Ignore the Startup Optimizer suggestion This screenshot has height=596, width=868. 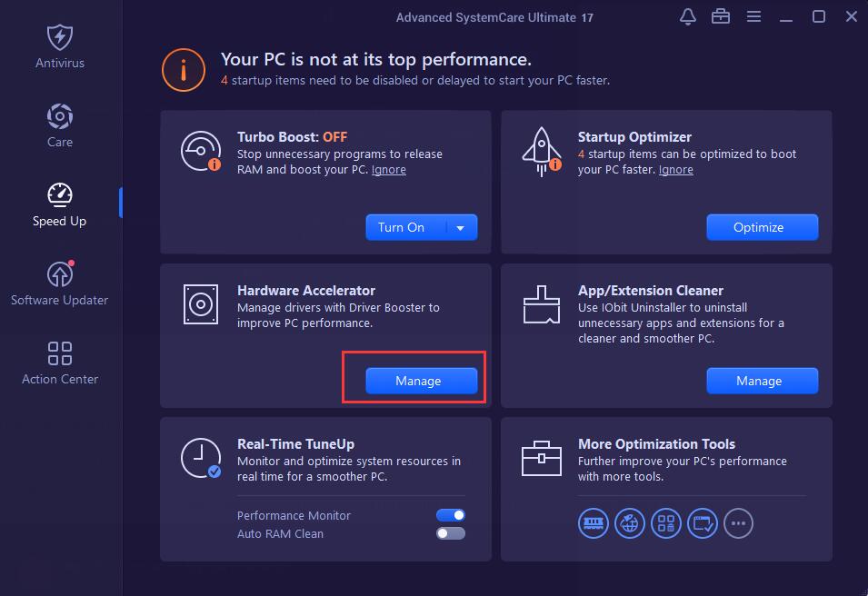point(675,169)
